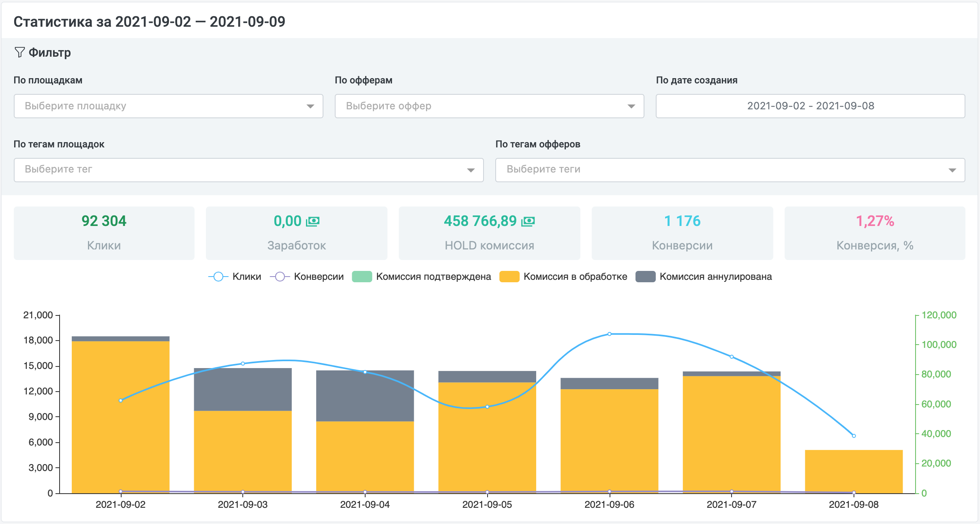Click the arrow of the оффер dropdown
The image size is (980, 524).
point(631,107)
